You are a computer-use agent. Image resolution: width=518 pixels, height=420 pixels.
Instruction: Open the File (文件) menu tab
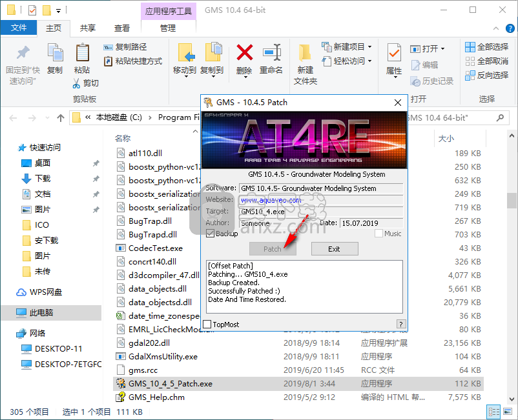pyautogui.click(x=19, y=28)
